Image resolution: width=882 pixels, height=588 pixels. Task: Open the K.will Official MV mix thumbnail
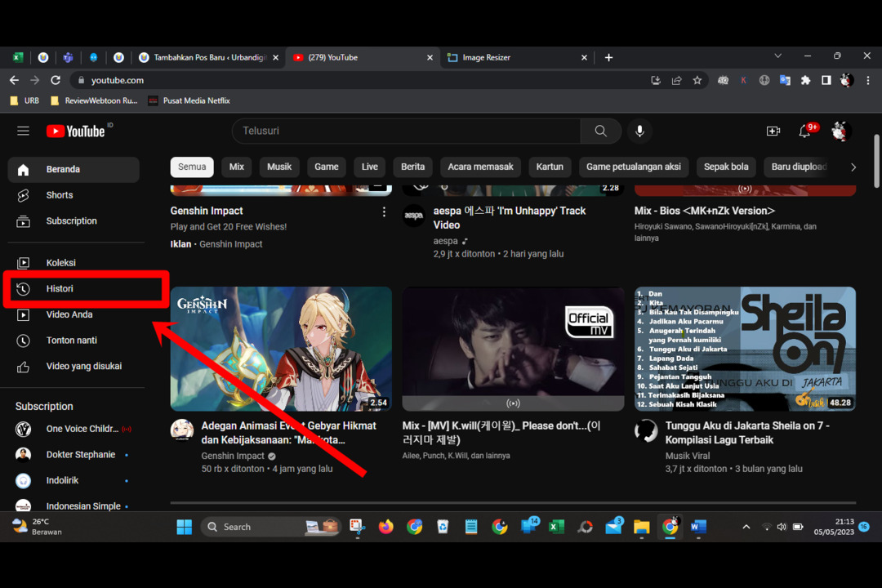pyautogui.click(x=513, y=349)
